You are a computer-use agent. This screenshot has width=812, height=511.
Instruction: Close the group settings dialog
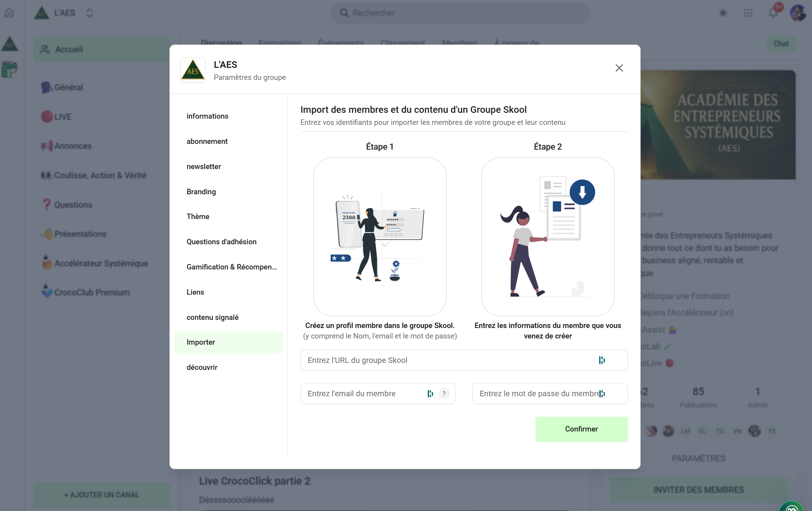[x=619, y=68]
